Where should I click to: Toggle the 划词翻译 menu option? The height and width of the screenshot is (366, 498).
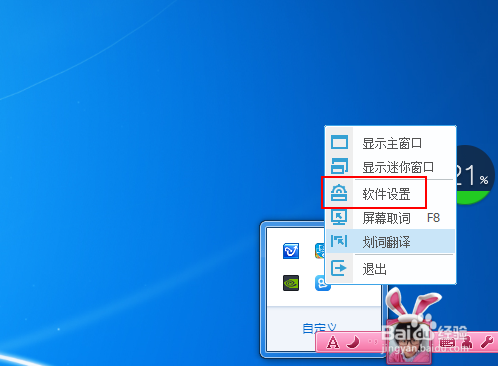(x=390, y=241)
